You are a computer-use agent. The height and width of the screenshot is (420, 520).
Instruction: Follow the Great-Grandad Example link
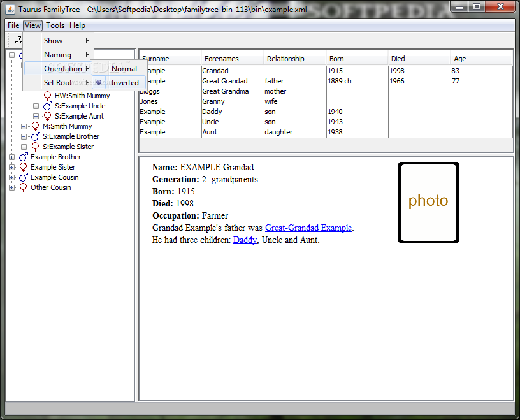click(308, 228)
